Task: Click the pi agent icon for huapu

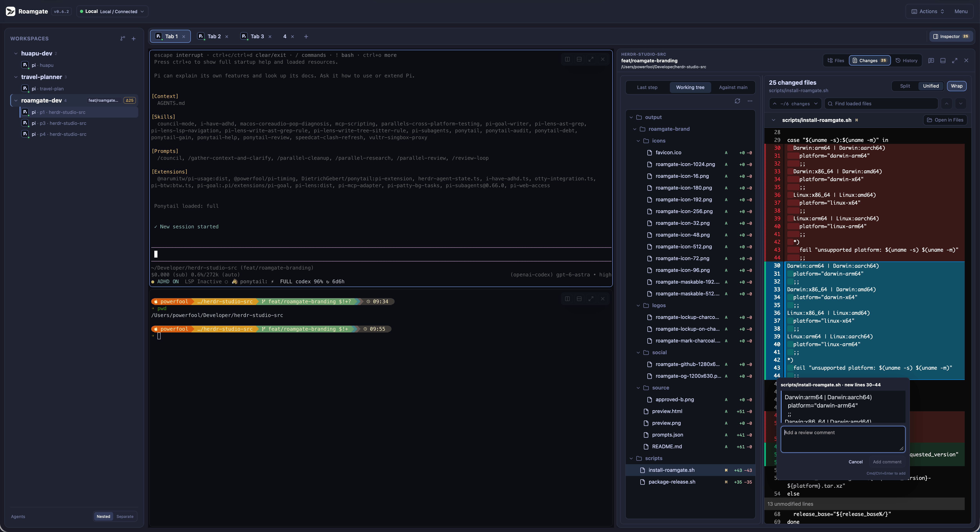Action: 25,65
